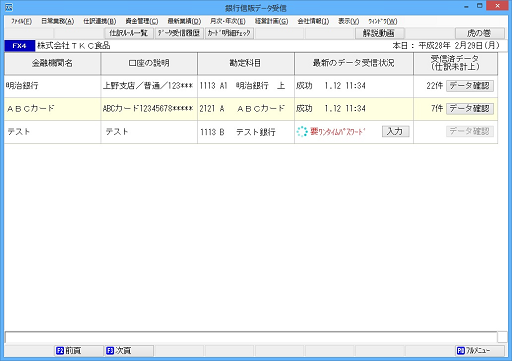Click the 1113 B テスト銀行 account cell
512x361 pixels.
(246, 132)
